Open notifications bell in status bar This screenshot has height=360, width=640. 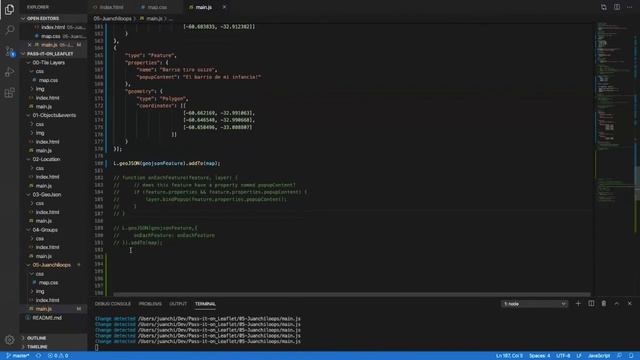tap(631, 356)
